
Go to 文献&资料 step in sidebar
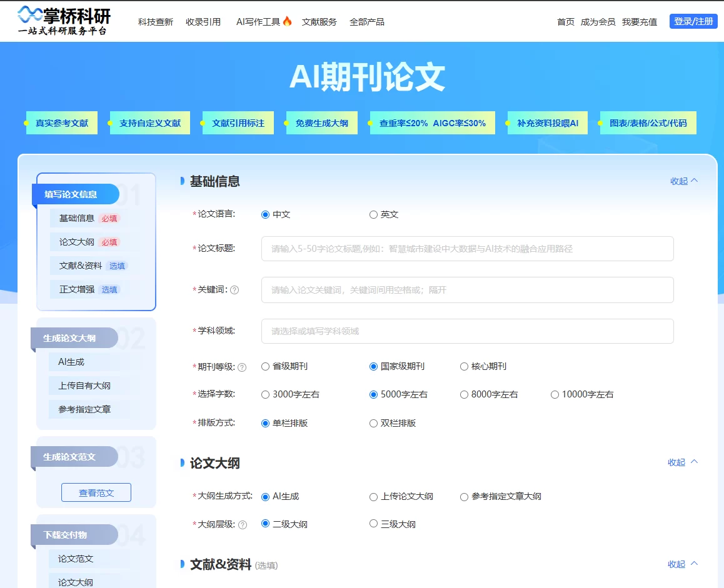click(81, 266)
